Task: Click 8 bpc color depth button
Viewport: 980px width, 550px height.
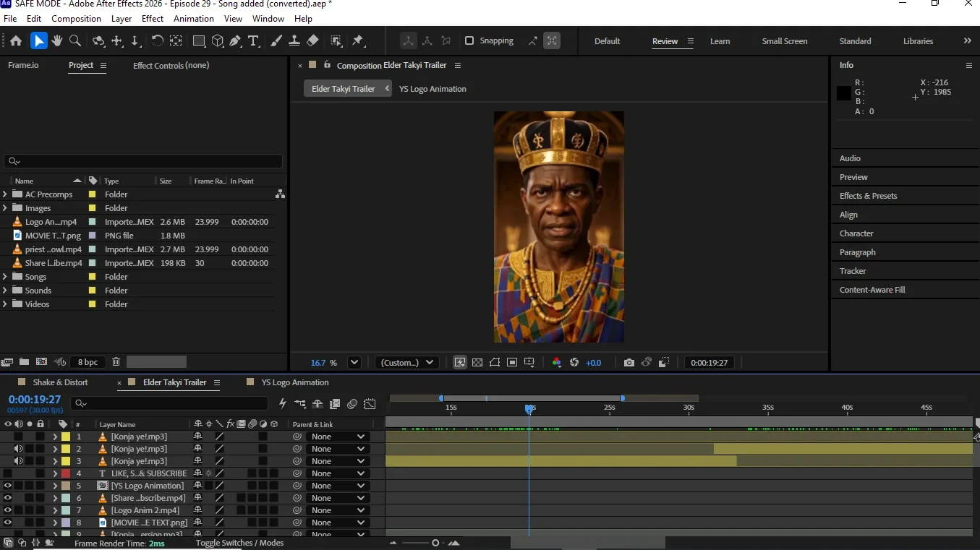Action: click(x=88, y=362)
